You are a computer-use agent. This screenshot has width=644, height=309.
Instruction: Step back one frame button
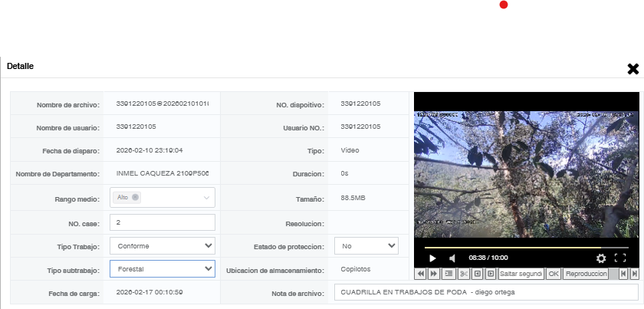(477, 274)
